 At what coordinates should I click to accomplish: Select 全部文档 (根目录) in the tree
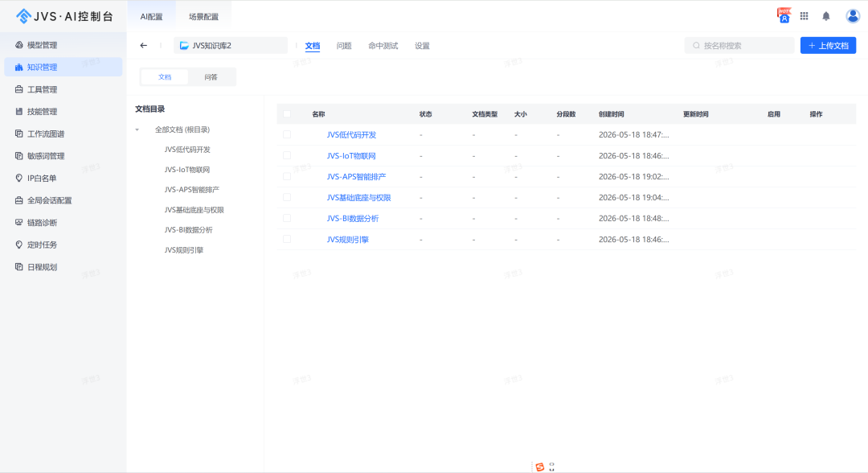pyautogui.click(x=182, y=130)
